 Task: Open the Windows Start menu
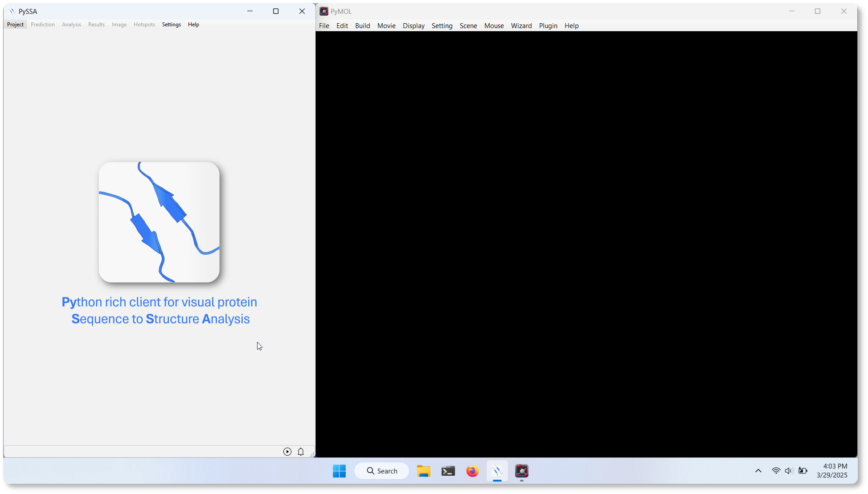click(339, 471)
